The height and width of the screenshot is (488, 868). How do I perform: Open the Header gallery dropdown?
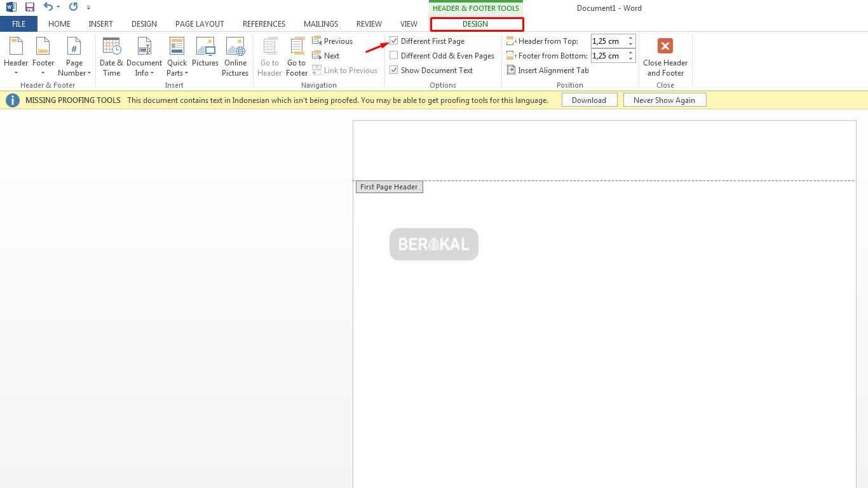tap(16, 57)
